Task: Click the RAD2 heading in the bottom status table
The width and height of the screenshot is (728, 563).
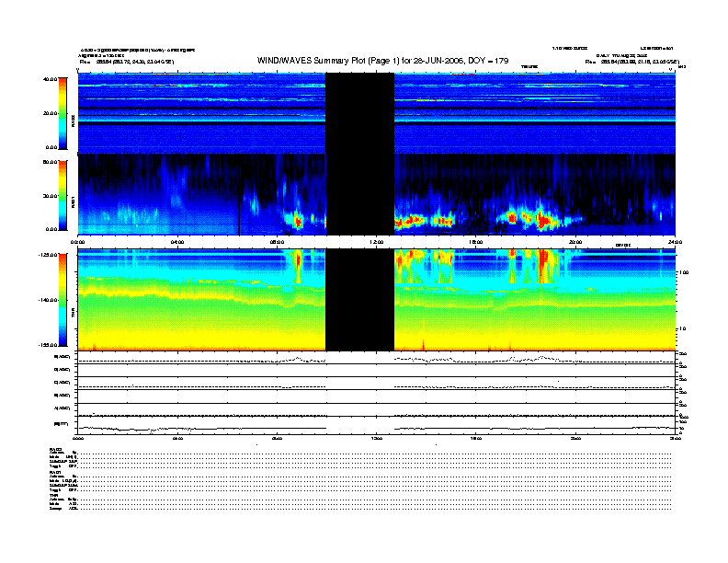Action: click(x=56, y=449)
